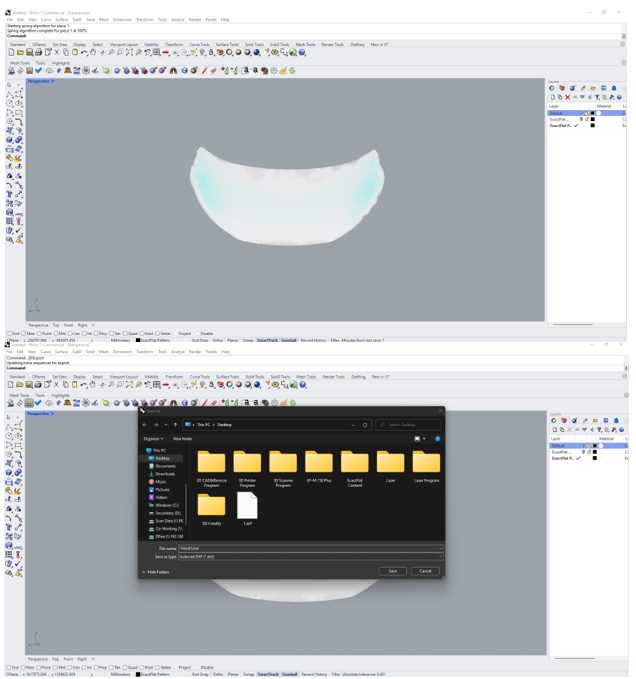
Task: Click Paste icon in upper Rhino window toolbar
Action: pos(75,52)
